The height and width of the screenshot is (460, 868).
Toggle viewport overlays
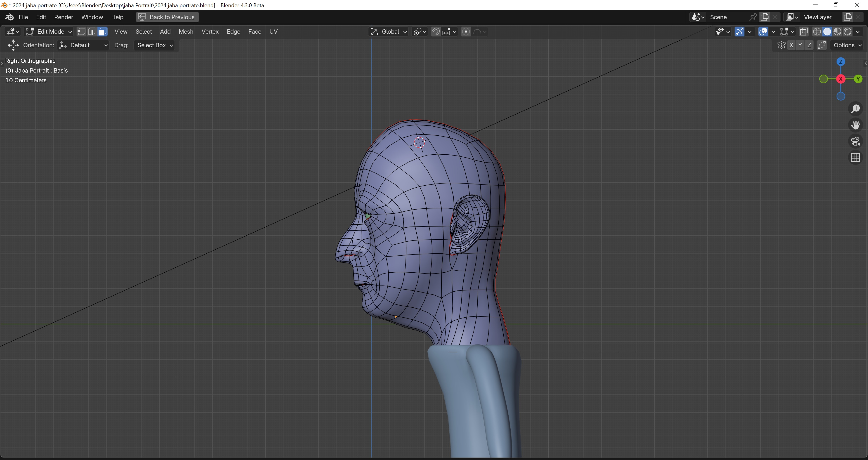click(x=763, y=31)
